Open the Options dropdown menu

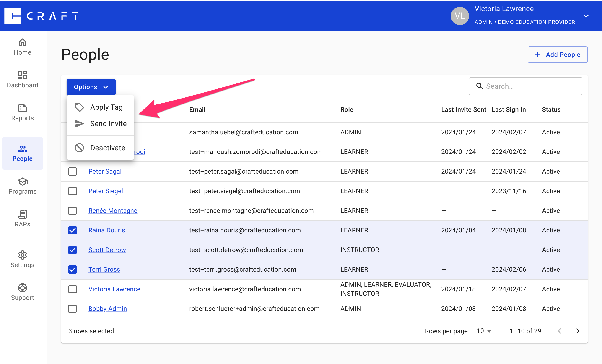[91, 87]
